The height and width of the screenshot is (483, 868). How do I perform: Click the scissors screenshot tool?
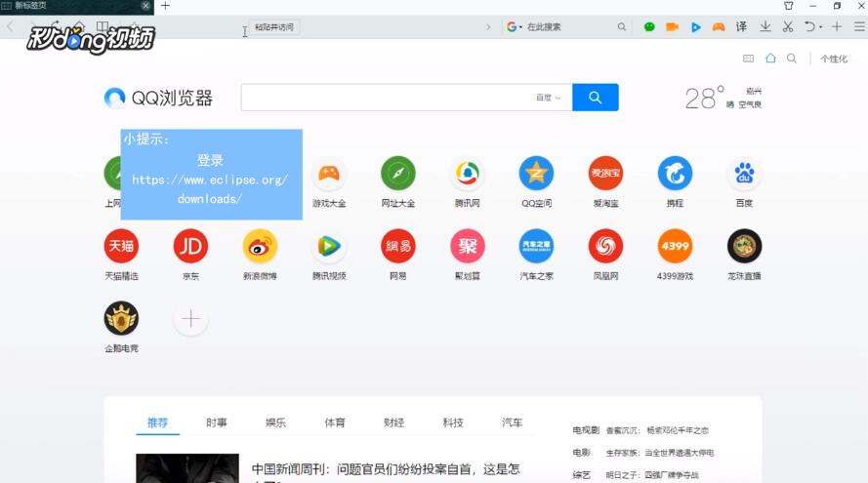coord(788,26)
